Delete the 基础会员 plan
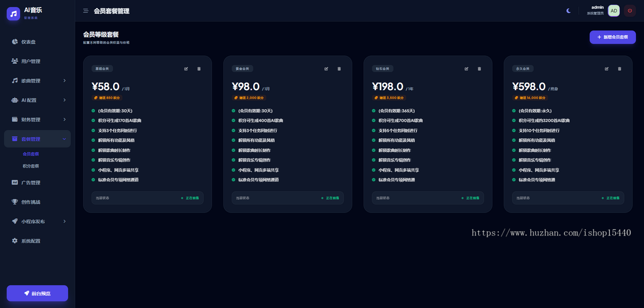 199,69
